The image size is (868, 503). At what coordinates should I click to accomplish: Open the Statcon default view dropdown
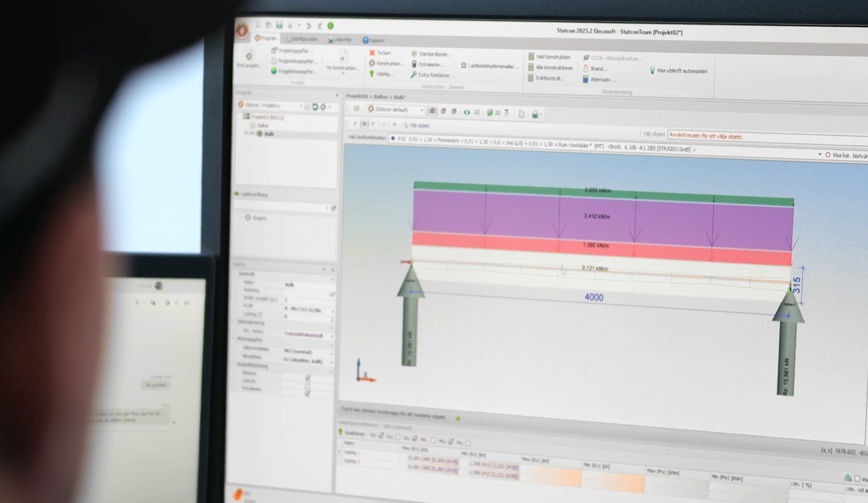[x=396, y=109]
